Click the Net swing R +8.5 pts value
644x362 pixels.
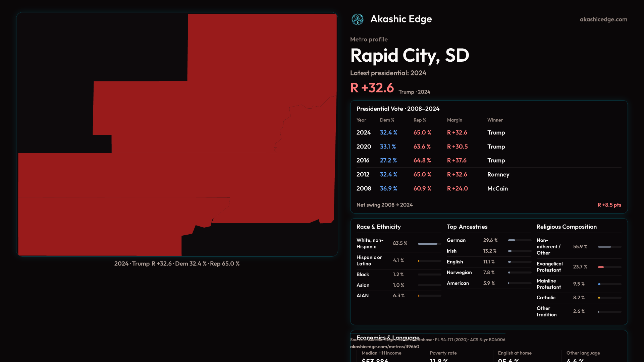pos(609,205)
